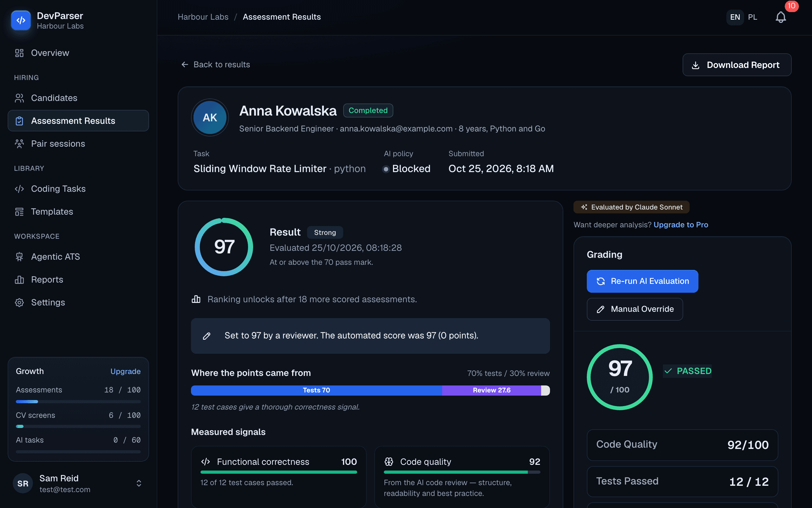Click the Review 27.6 bar segment
This screenshot has height=508, width=812.
pyautogui.click(x=492, y=391)
